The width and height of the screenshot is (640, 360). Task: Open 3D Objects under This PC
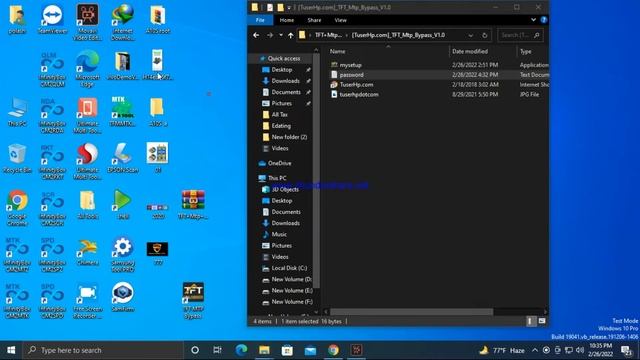[285, 189]
